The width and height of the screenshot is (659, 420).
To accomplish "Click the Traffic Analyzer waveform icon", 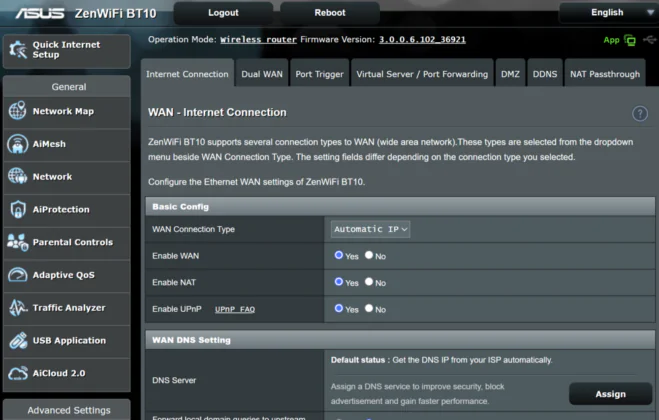I will [18, 308].
